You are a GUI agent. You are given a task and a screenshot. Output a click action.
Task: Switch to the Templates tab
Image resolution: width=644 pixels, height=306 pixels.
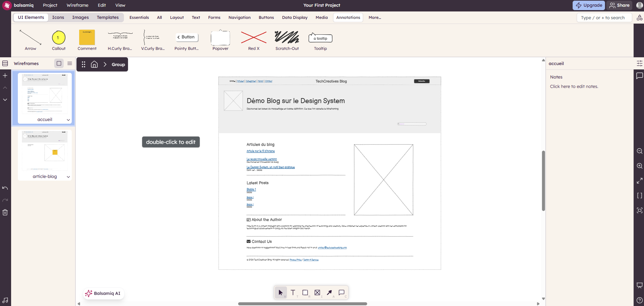(107, 18)
